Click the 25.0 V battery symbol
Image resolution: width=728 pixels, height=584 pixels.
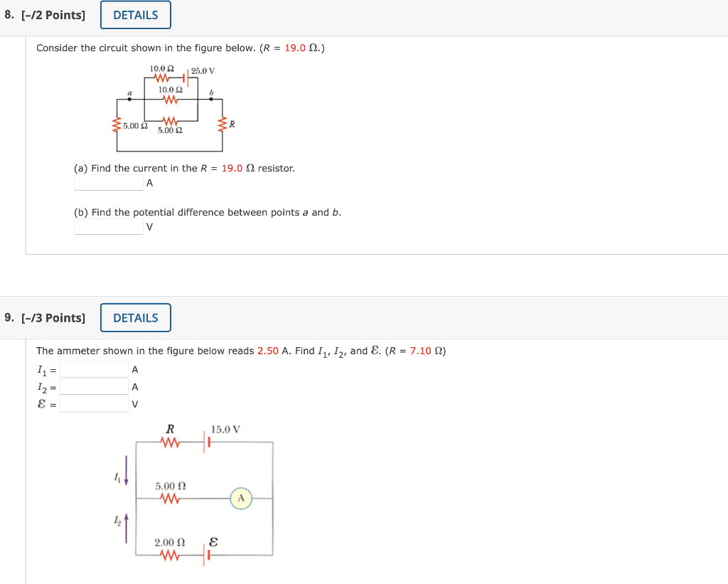tap(186, 78)
